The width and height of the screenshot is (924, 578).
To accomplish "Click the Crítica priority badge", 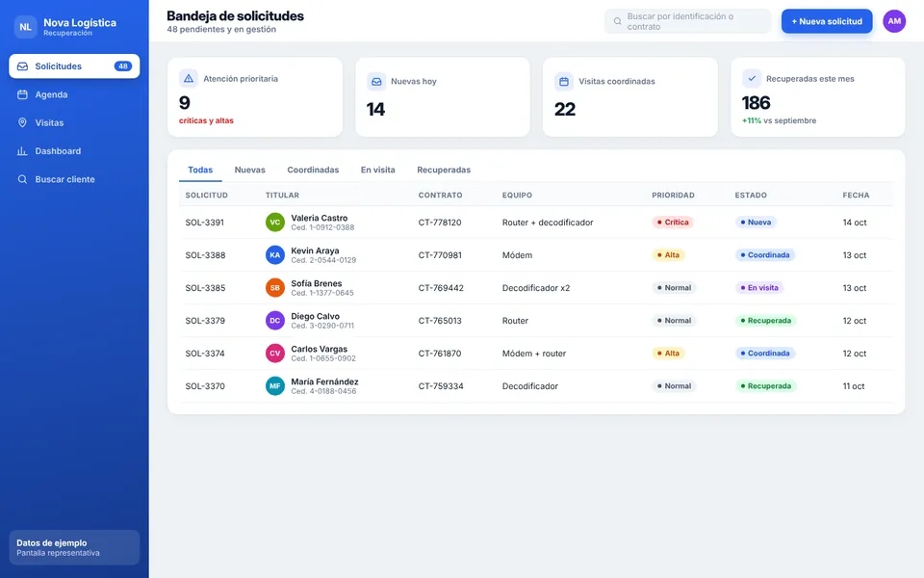I will tap(673, 223).
